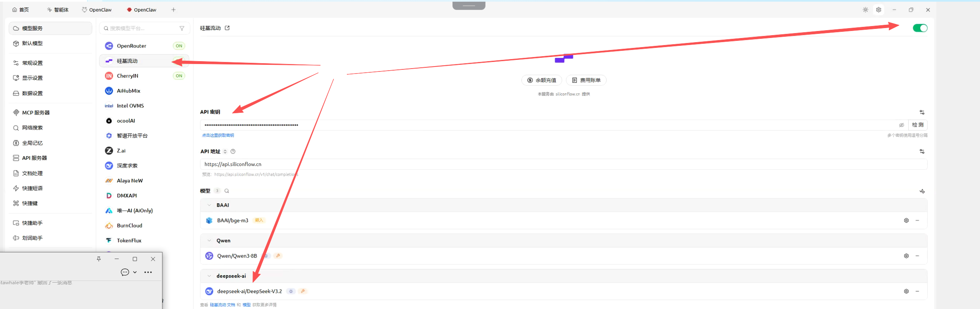Click API 地址 help question icon
980x309 pixels.
pos(233,152)
